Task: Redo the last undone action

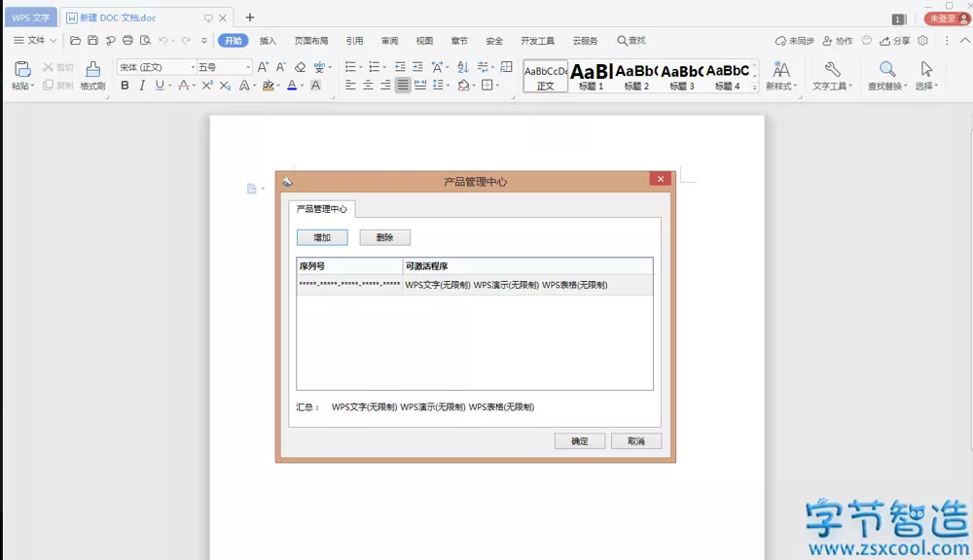Action: (186, 40)
